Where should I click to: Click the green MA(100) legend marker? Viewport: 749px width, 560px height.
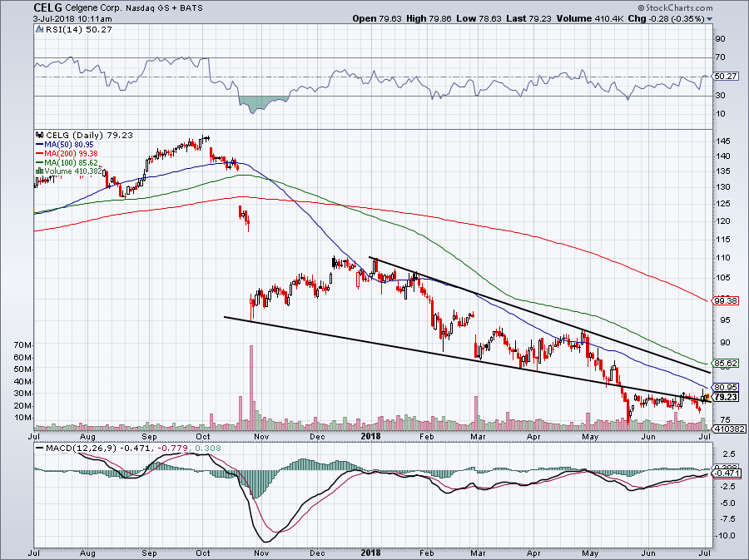click(40, 163)
